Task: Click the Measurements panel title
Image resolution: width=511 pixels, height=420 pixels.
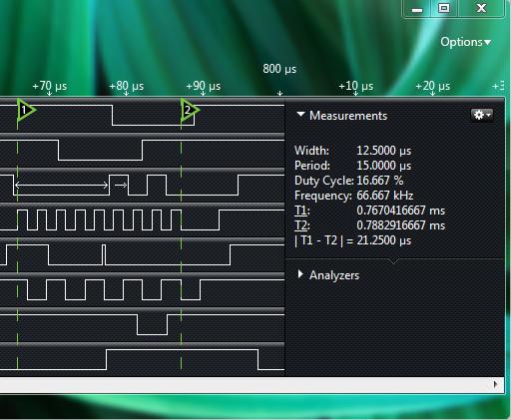Action: pos(348,116)
